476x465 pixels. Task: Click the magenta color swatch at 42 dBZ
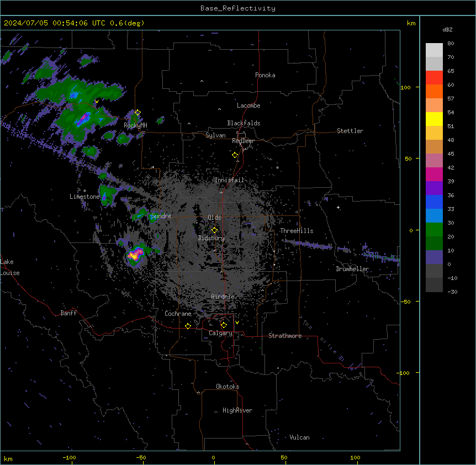click(x=434, y=174)
